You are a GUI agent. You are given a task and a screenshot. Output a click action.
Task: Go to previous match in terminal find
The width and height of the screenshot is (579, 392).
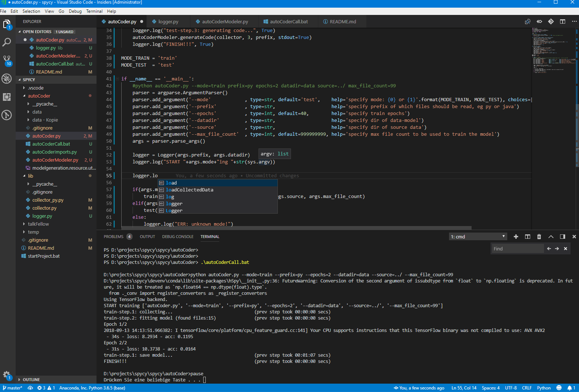(549, 249)
